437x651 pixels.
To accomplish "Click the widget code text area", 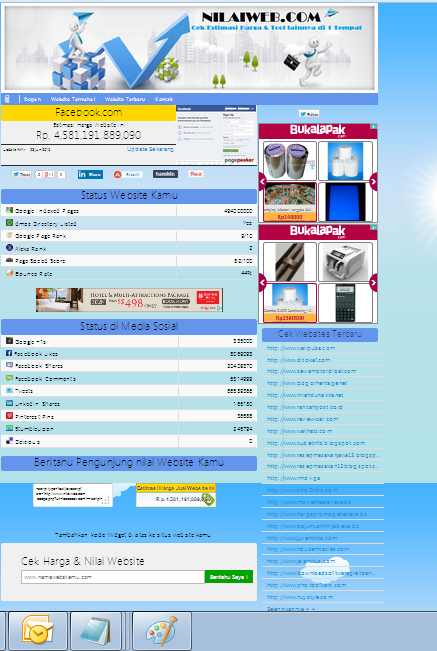I will tap(73, 495).
